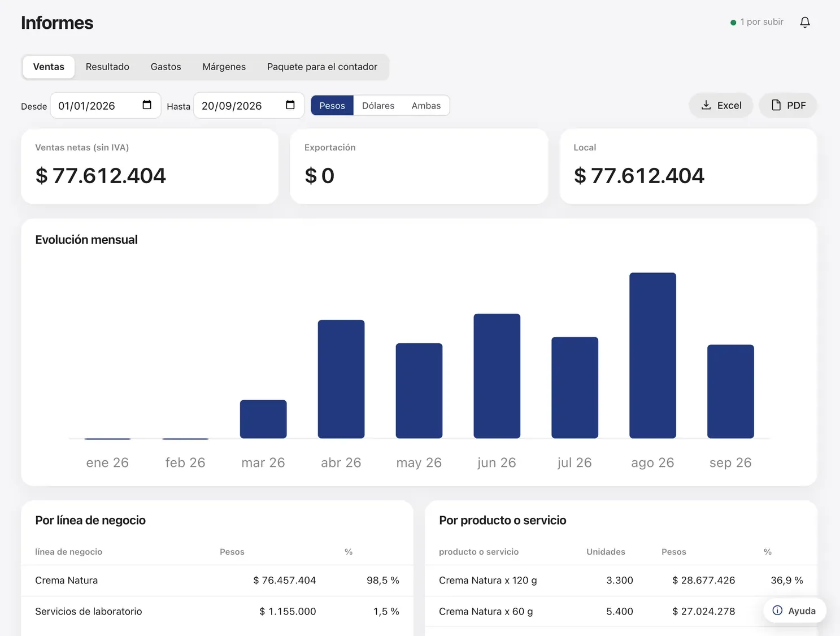Click the 'línea de negocio' column header
The width and height of the screenshot is (840, 636).
pos(68,552)
